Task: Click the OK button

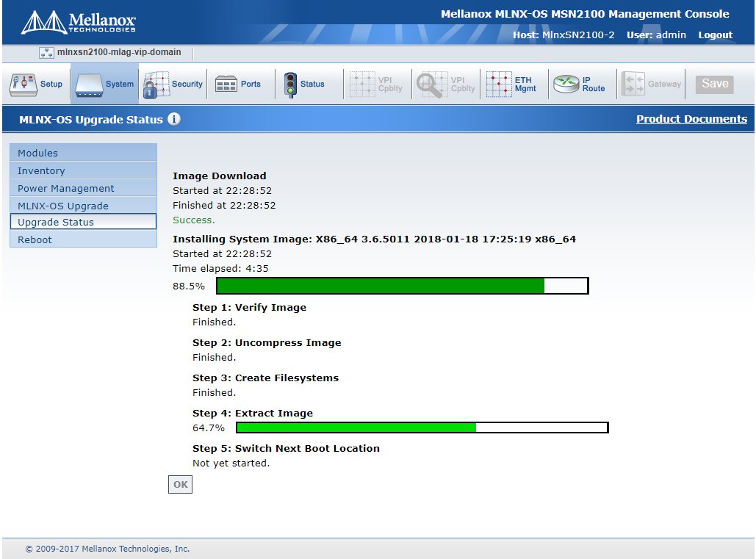Action: coord(180,484)
